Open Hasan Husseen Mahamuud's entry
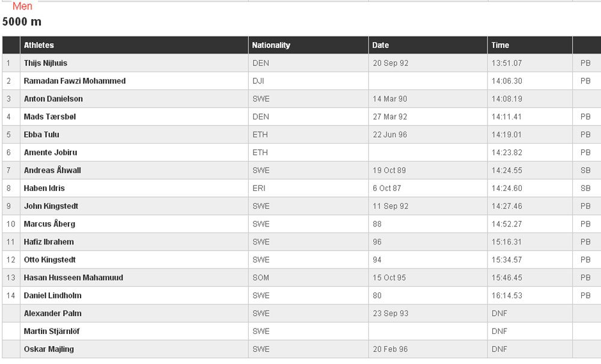This screenshot has width=601, height=364. tap(73, 278)
